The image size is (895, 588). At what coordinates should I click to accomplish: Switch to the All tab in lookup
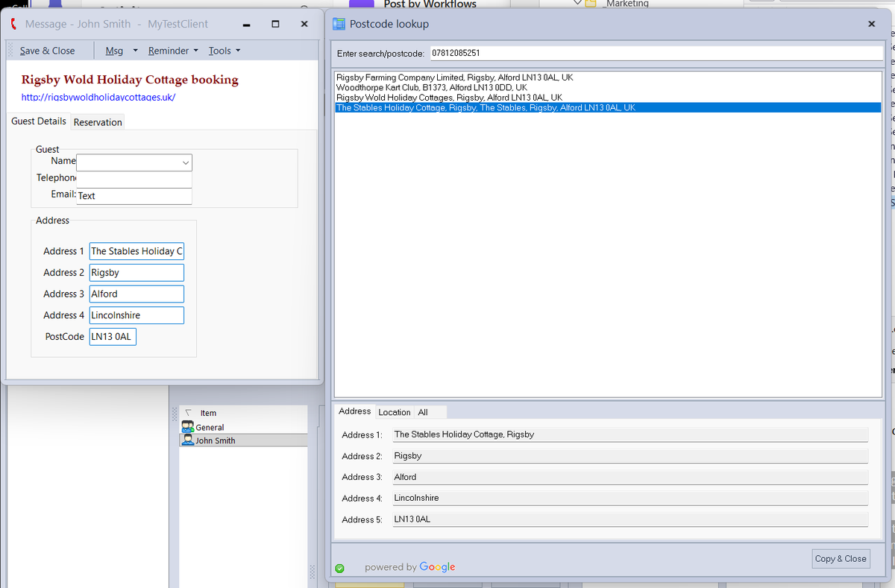(x=423, y=412)
